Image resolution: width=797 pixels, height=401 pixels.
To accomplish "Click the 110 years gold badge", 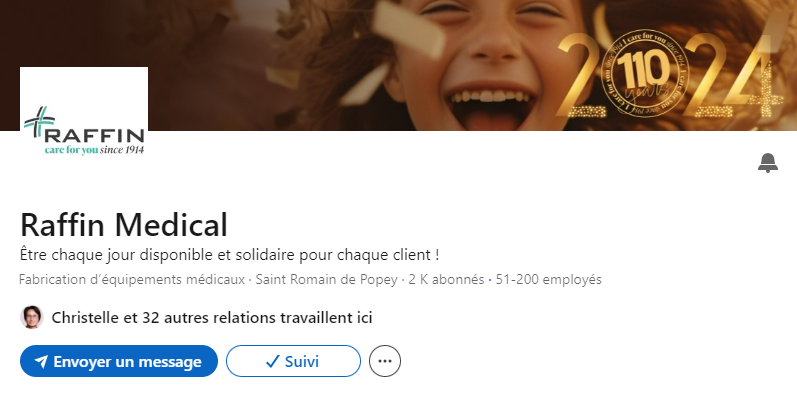I will point(644,73).
